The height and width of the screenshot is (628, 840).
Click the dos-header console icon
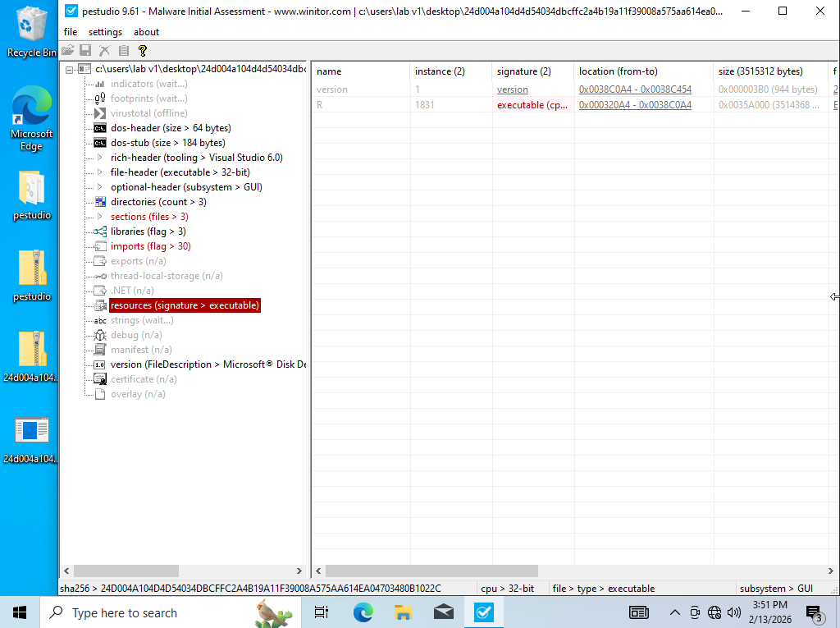(100, 128)
